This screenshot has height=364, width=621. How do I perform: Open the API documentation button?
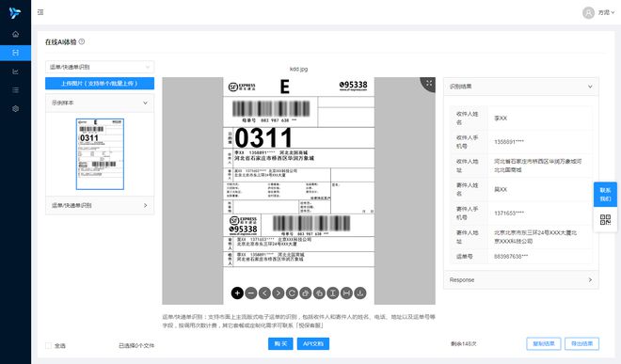(x=313, y=344)
